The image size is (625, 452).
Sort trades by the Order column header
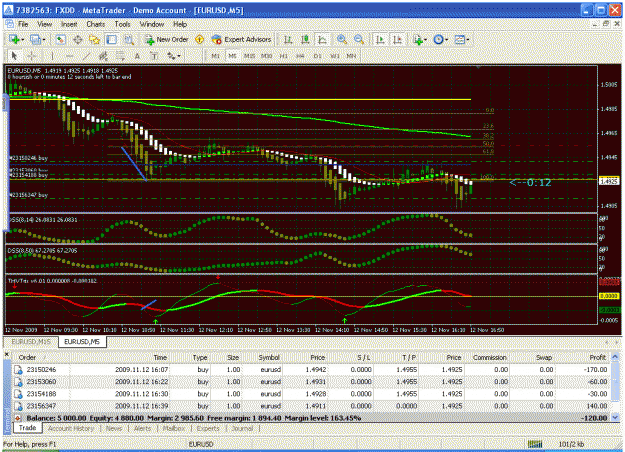[40, 357]
